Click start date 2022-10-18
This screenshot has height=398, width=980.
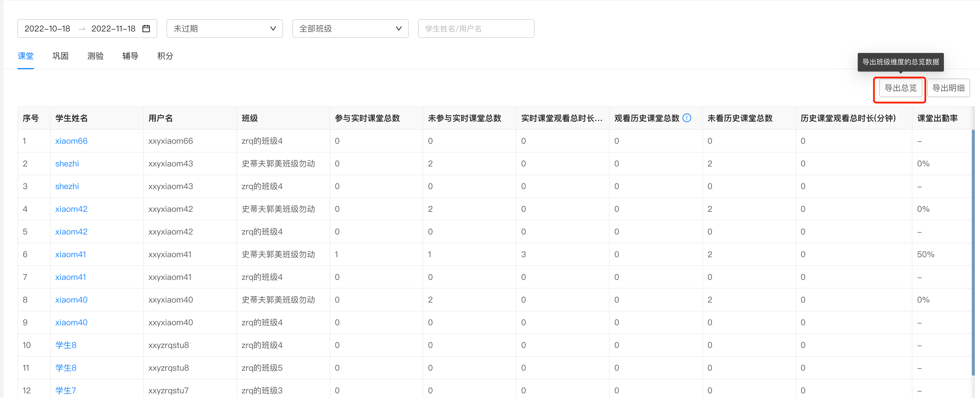(x=47, y=29)
